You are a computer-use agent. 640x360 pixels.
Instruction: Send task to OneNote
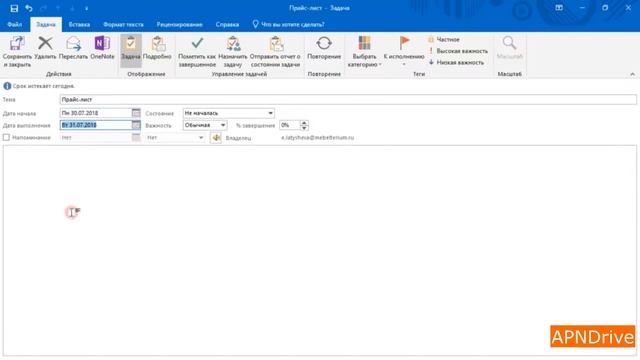click(102, 48)
